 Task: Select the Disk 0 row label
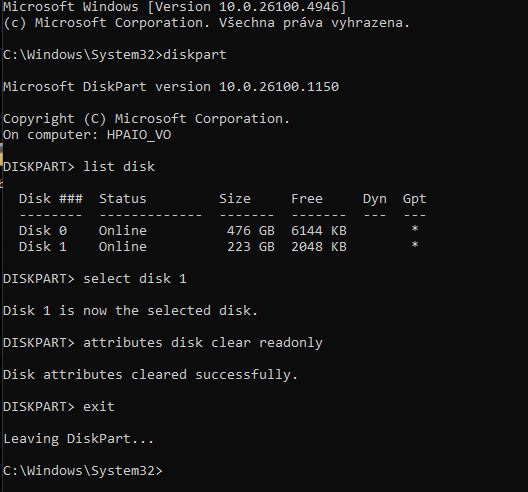click(43, 231)
